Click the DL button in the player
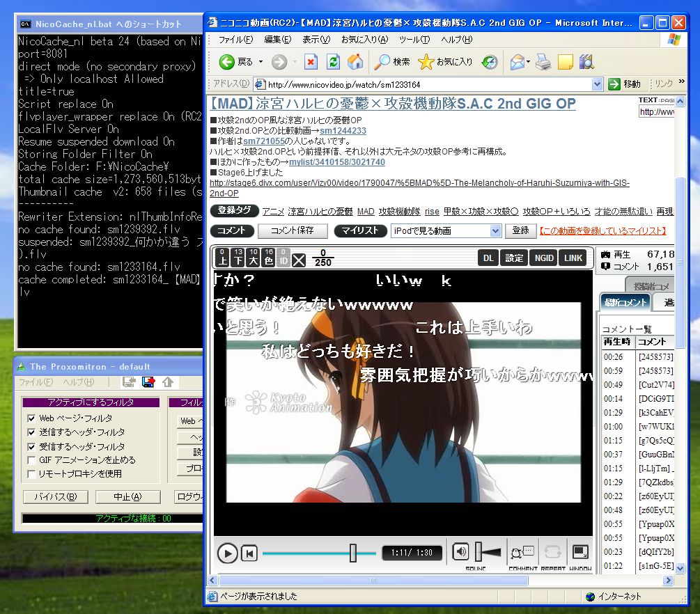 point(488,258)
